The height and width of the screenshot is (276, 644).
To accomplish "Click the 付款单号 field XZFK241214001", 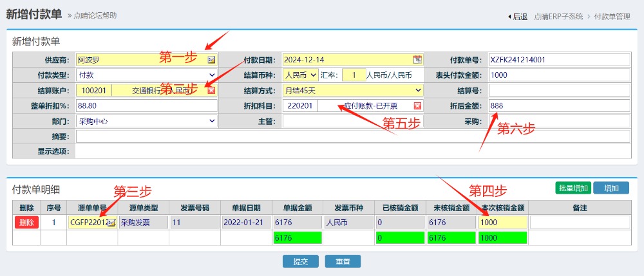I will pos(559,59).
